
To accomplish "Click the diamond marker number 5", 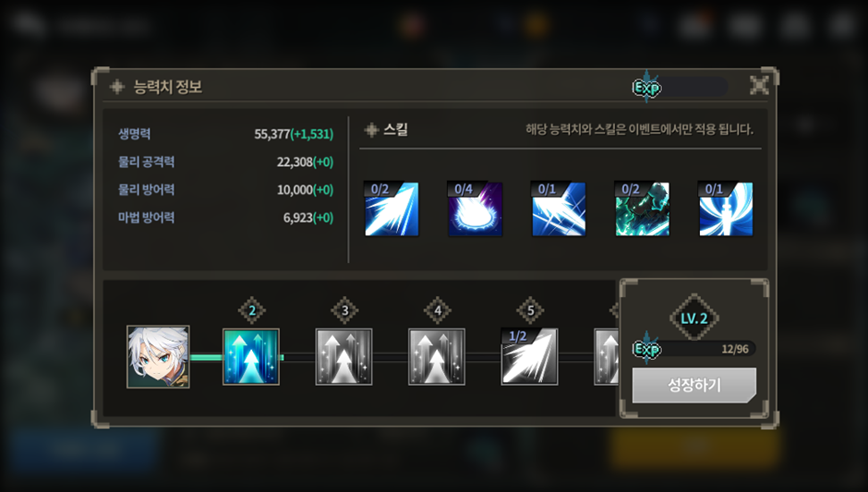I will (x=530, y=310).
